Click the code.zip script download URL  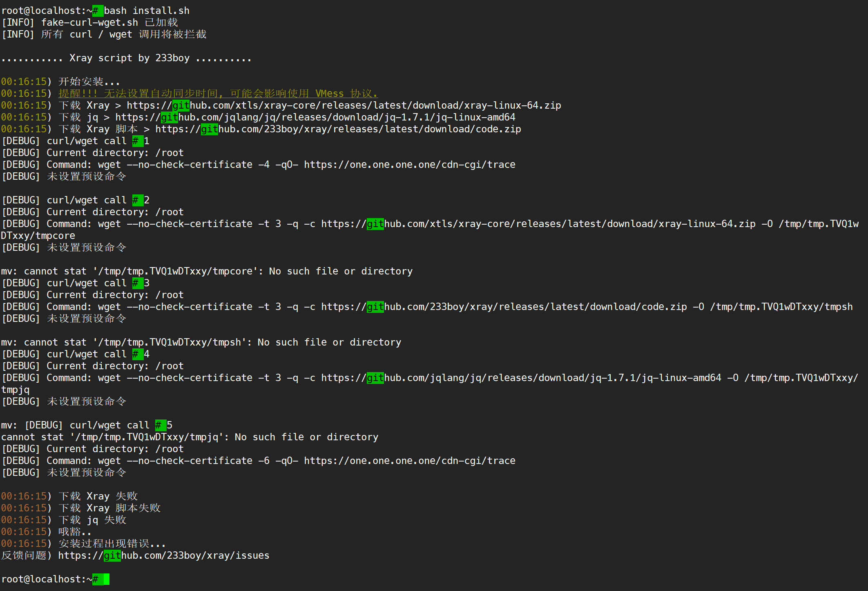click(x=338, y=129)
